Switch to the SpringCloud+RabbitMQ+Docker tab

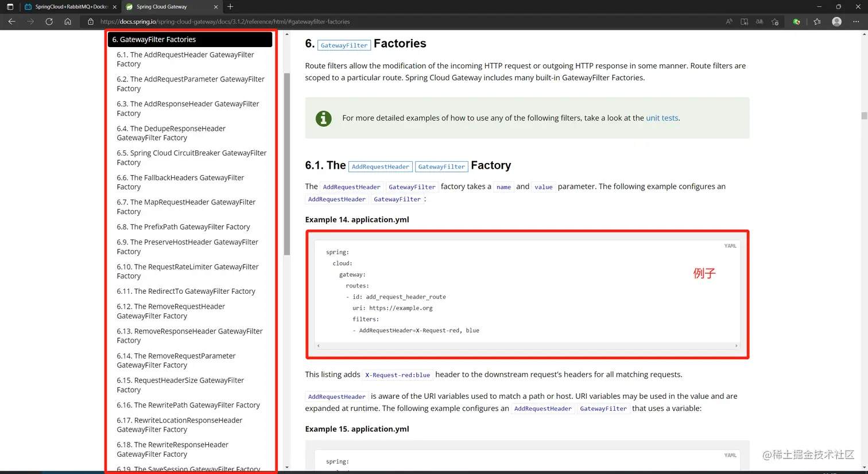pyautogui.click(x=70, y=7)
